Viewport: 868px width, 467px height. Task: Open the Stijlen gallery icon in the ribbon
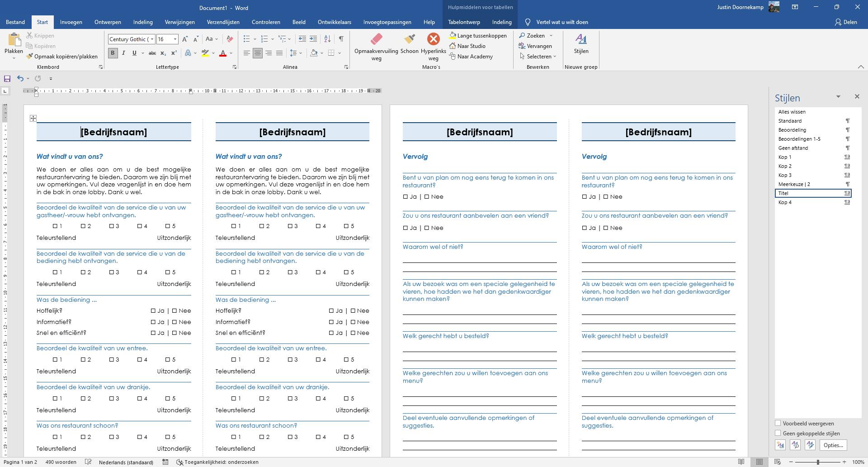(581, 40)
